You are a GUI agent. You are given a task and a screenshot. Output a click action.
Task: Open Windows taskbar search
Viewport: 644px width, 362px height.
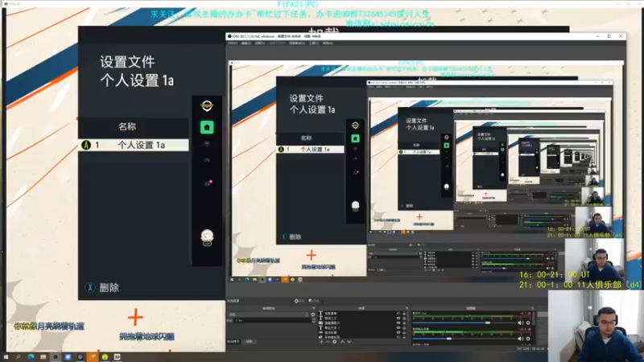(18, 357)
